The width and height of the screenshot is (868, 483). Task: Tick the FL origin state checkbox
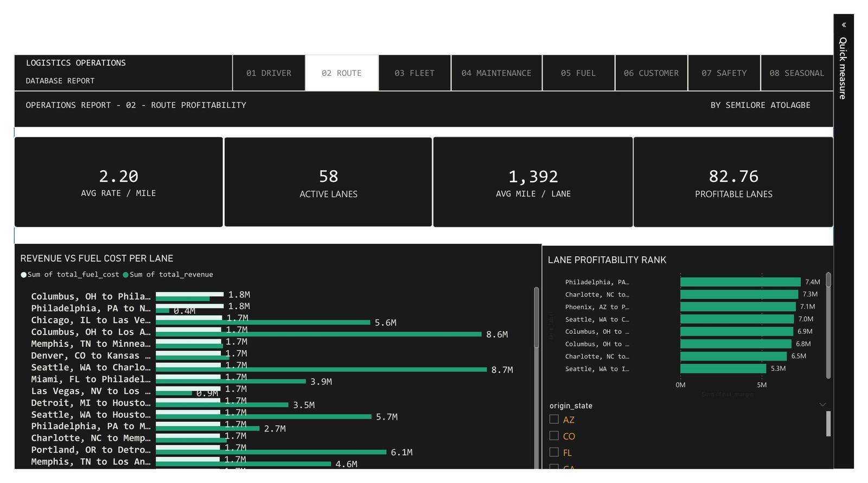point(554,452)
